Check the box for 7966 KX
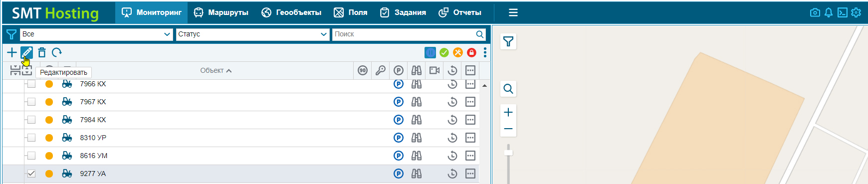 [31, 84]
